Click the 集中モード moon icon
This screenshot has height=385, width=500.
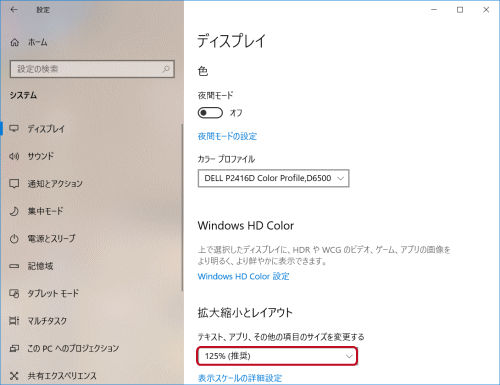coord(14,211)
